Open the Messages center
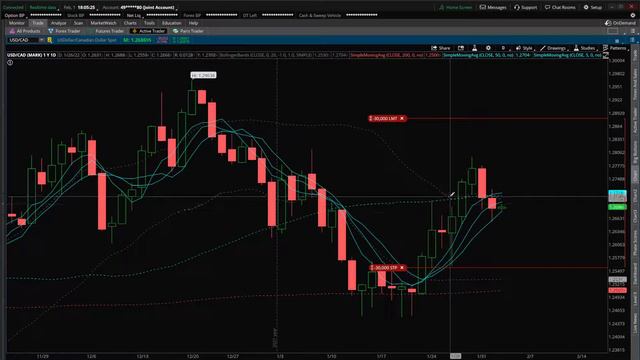The image size is (640, 360). tap(493, 7)
